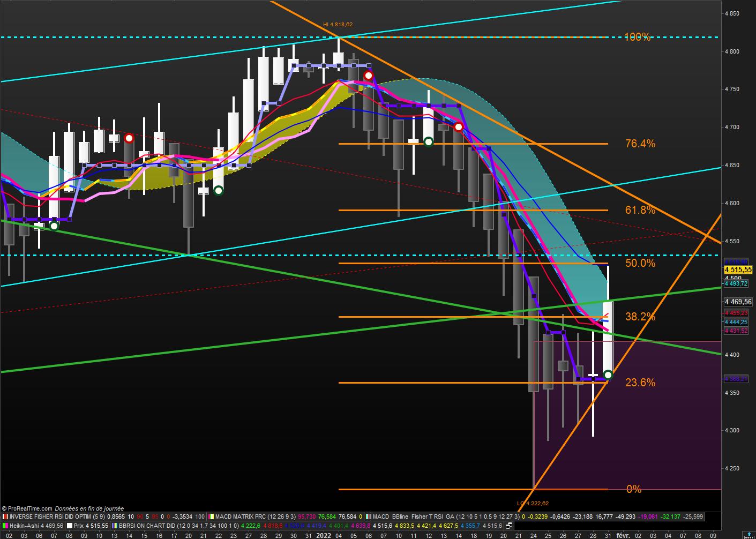The width and height of the screenshot is (756, 539).
Task: Click the 4 850 price axis label
Action: coord(732,14)
